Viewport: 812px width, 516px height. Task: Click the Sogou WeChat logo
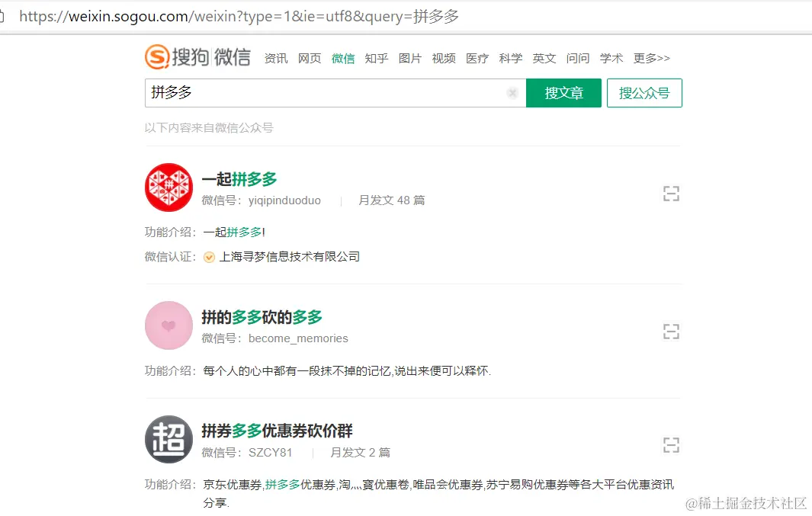click(197, 56)
